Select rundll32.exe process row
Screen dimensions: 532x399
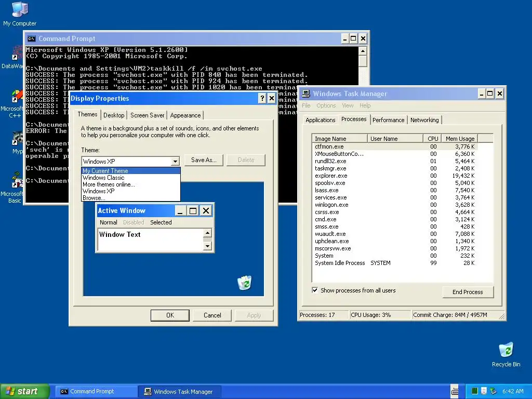(395, 161)
